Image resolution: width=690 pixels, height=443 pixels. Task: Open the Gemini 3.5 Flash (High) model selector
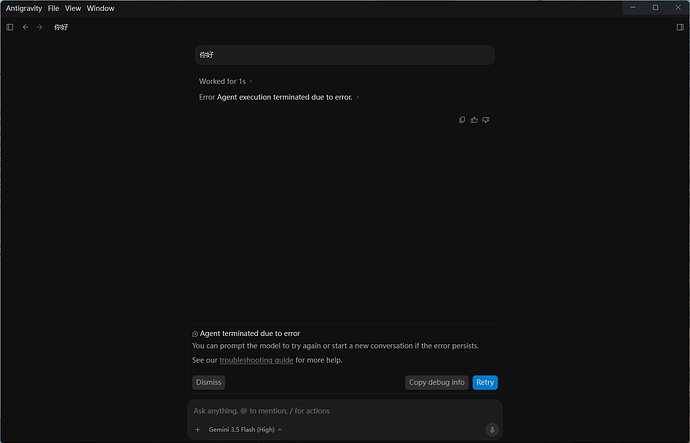(245, 430)
